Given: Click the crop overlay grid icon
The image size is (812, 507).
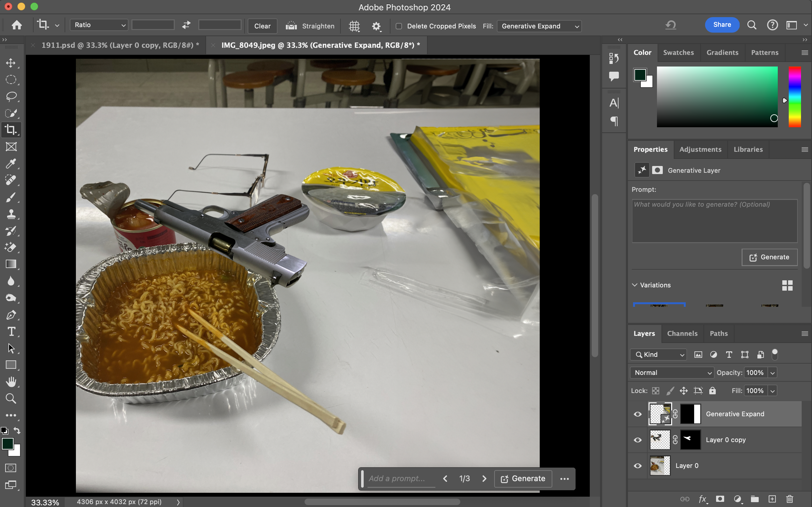Looking at the screenshot, I should coord(354,26).
